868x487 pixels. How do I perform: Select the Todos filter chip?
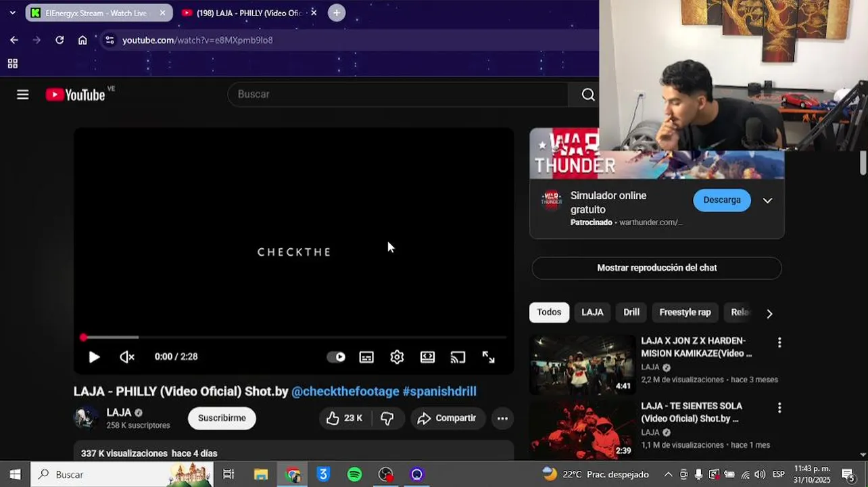click(x=549, y=312)
